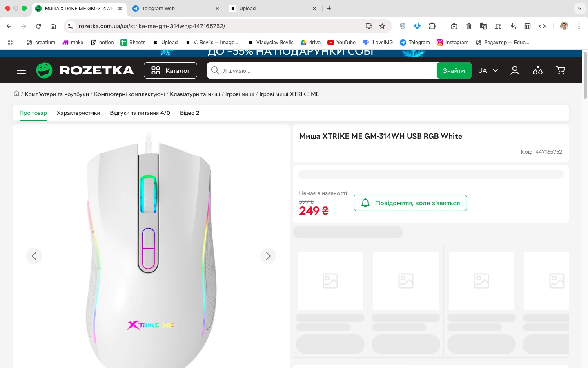Open the shopping cart
The height and width of the screenshot is (368, 588).
coord(561,70)
